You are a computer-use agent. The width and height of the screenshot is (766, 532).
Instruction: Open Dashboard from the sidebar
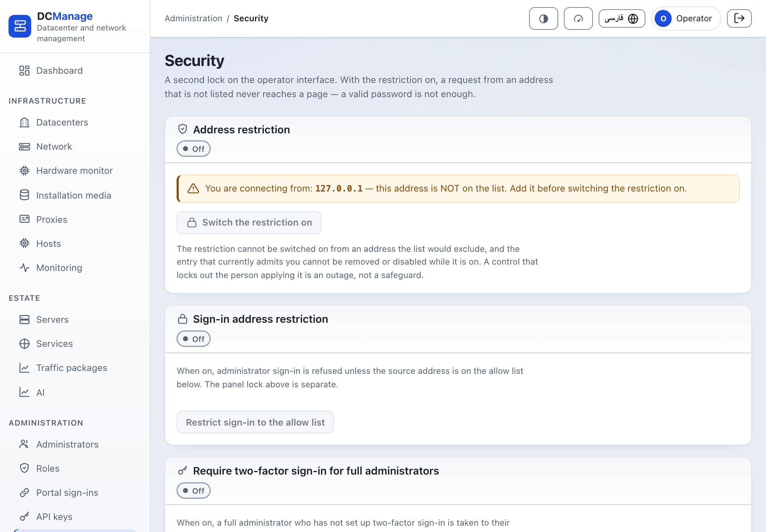click(x=60, y=71)
